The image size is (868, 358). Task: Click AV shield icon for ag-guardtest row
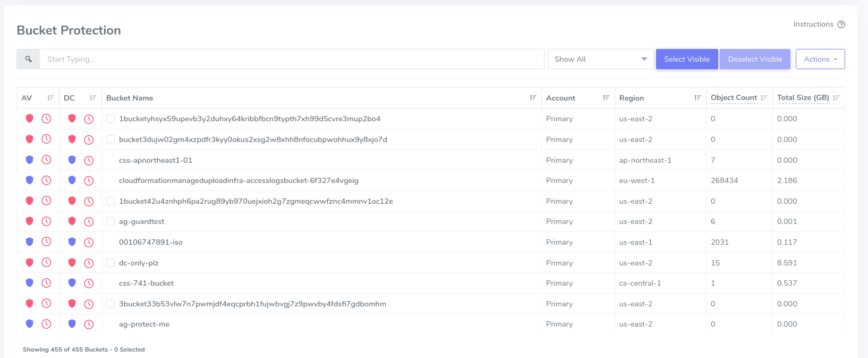pyautogui.click(x=30, y=221)
